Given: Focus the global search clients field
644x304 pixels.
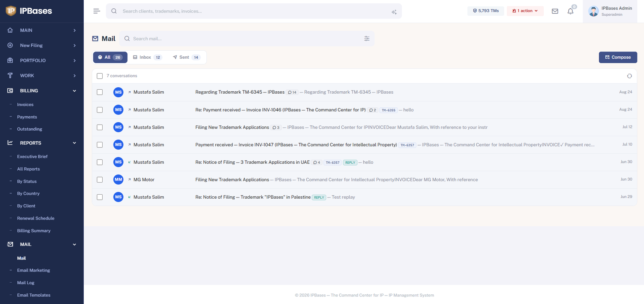Looking at the screenshot, I should (x=254, y=11).
